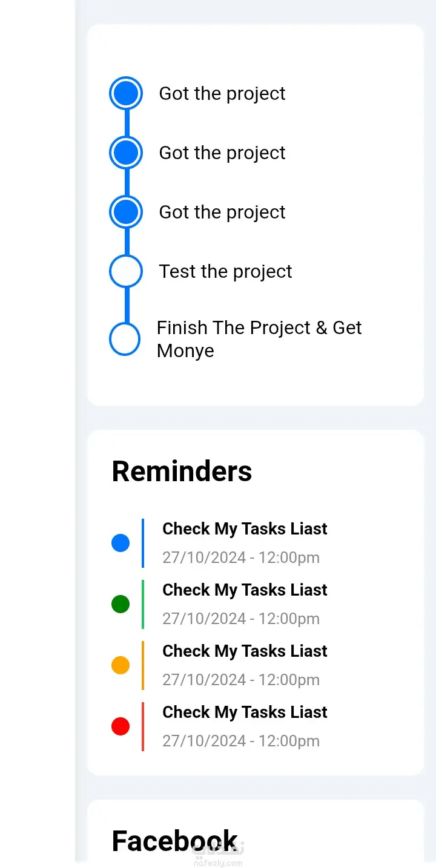
Task: Click the 'Reminders' section heading
Action: [x=182, y=471]
